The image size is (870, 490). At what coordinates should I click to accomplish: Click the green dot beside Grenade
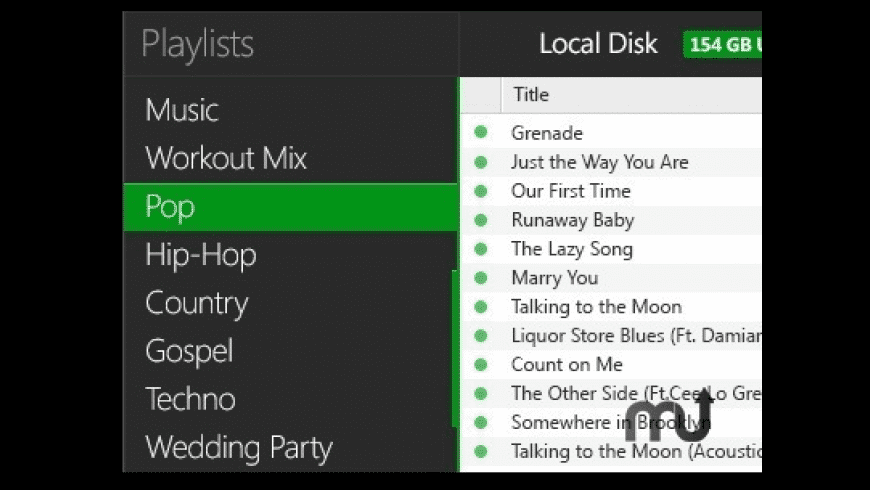[x=480, y=132]
